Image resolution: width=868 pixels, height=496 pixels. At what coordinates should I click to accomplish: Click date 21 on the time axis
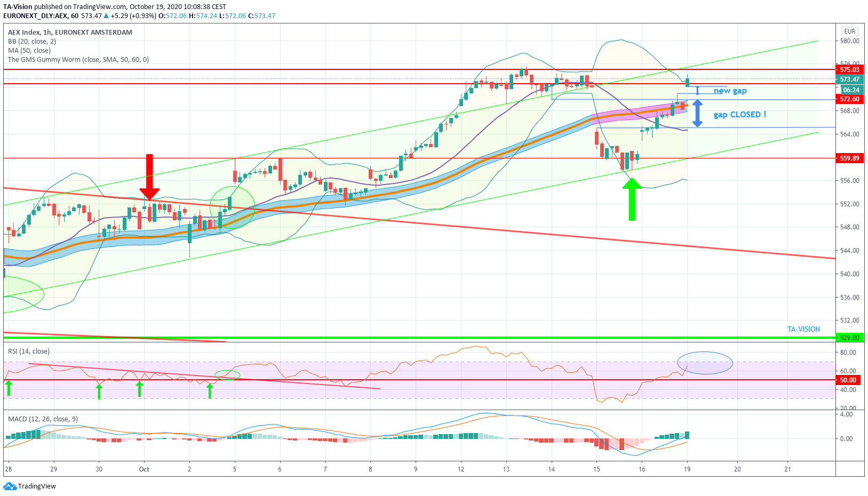point(787,469)
